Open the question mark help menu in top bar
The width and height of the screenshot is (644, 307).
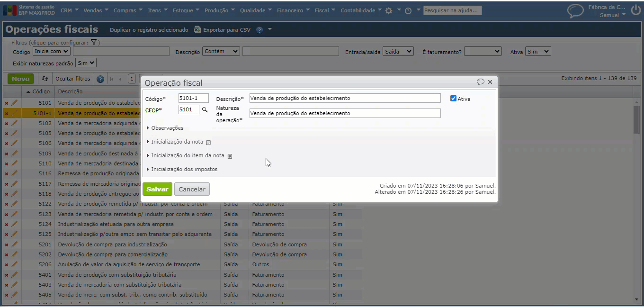click(408, 10)
